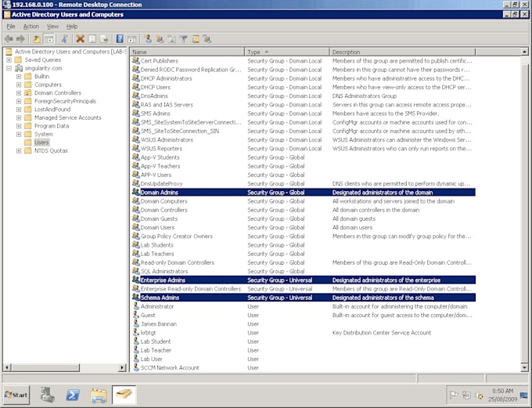The image size is (532, 408).
Task: Click the DnsAdmins group icon
Action: tap(135, 96)
